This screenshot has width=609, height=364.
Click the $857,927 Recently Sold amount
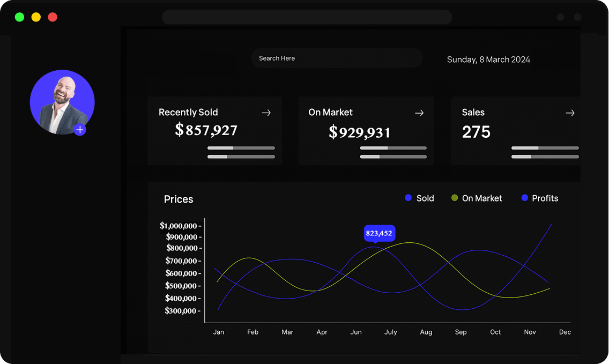pyautogui.click(x=206, y=130)
